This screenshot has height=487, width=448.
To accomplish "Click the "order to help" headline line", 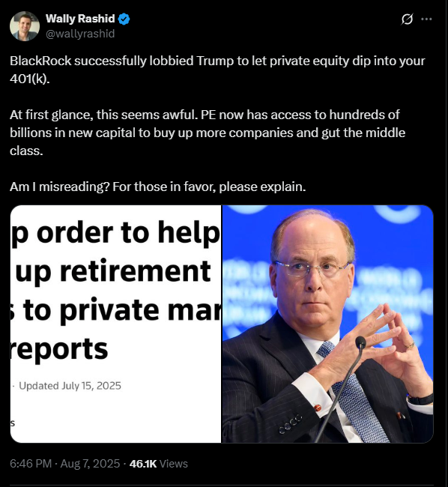I will point(128,233).
